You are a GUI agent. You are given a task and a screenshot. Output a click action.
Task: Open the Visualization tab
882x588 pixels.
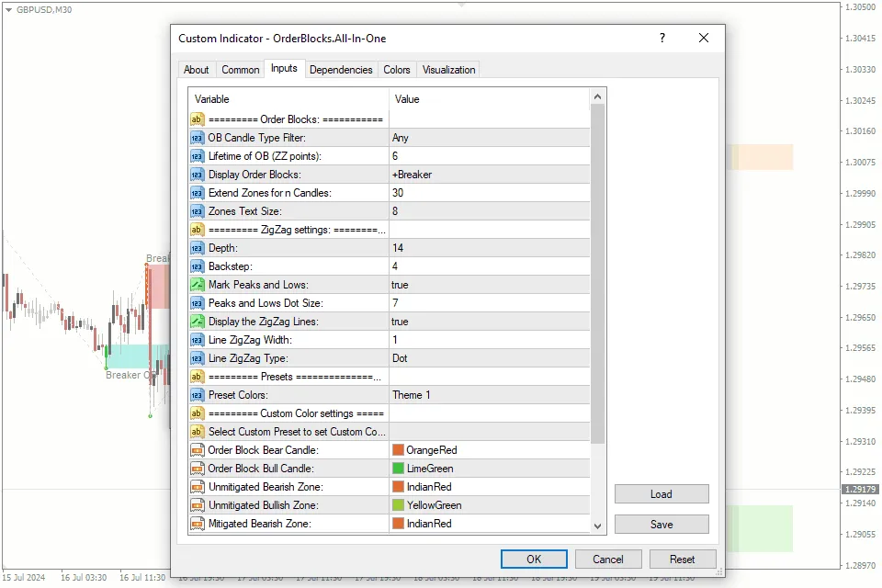448,70
